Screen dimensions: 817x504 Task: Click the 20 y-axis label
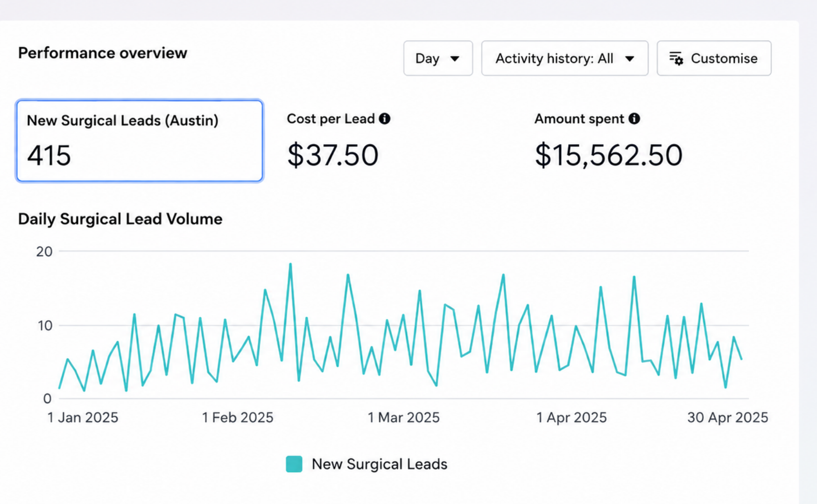44,252
